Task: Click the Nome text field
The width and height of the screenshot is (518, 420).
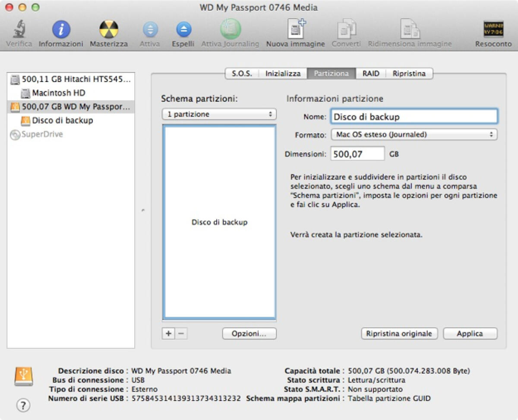Action: pos(414,117)
